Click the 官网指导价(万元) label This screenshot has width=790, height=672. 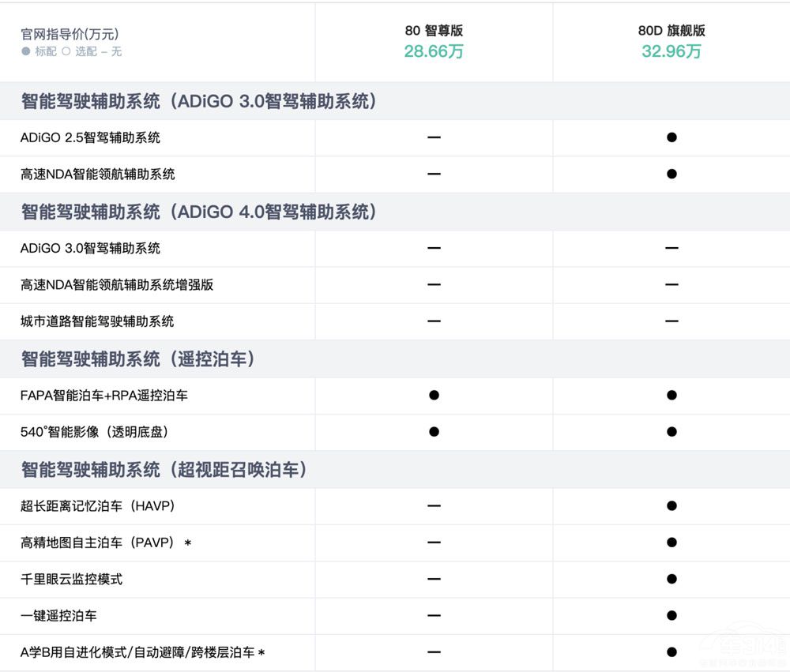pyautogui.click(x=70, y=34)
